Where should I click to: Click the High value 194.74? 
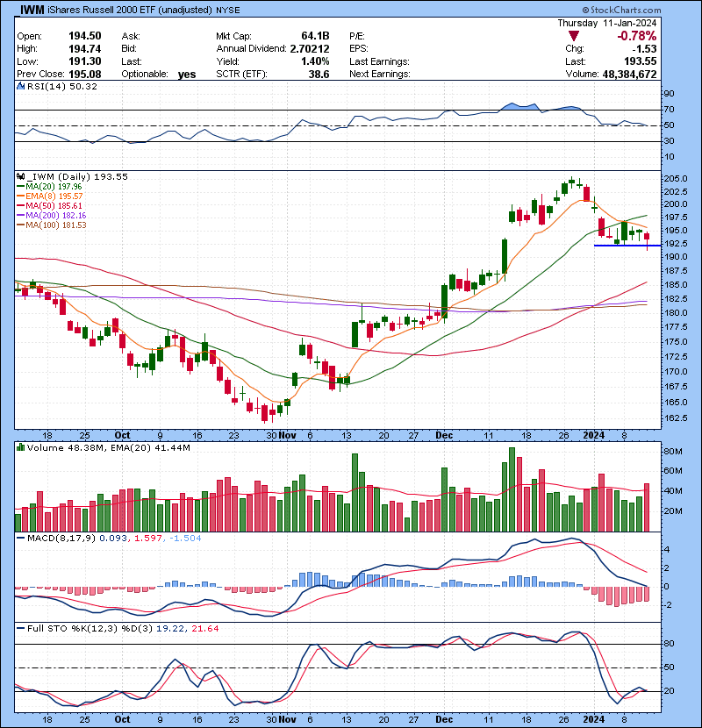[x=84, y=49]
